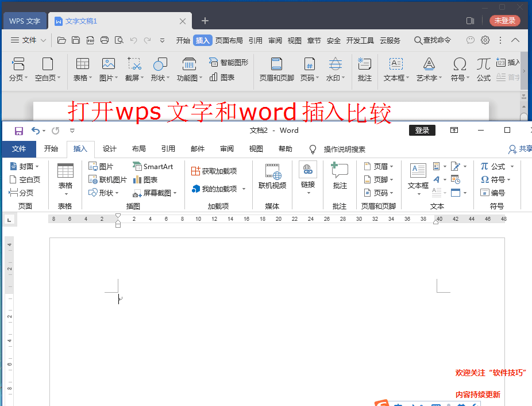532x406 pixels.
Task: Click Word 登录 sign-in button
Action: 422,130
